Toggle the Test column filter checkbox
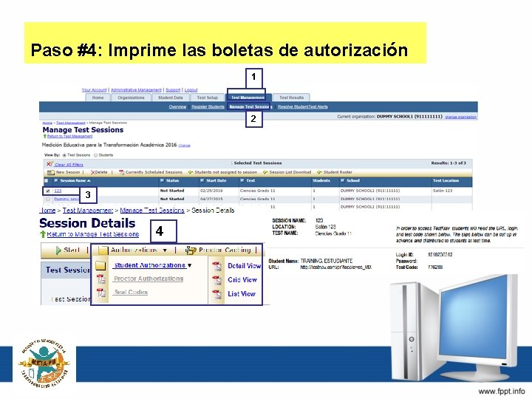 (x=242, y=181)
